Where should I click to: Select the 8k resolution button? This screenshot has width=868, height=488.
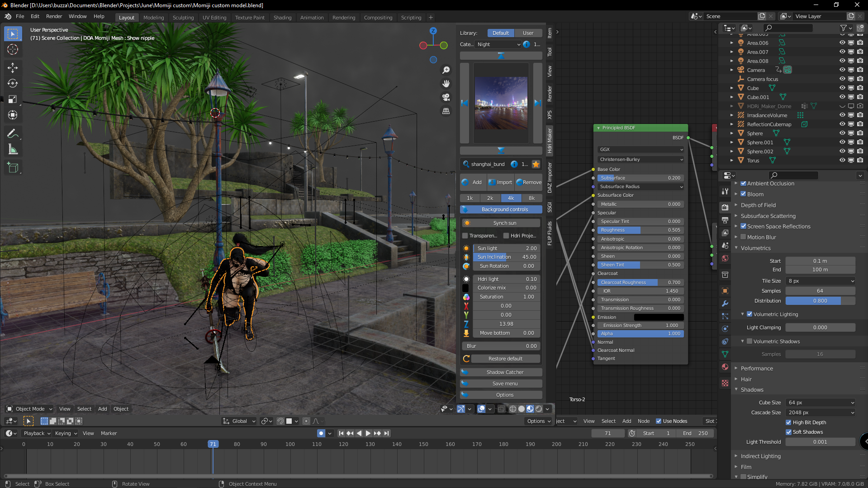[532, 198]
